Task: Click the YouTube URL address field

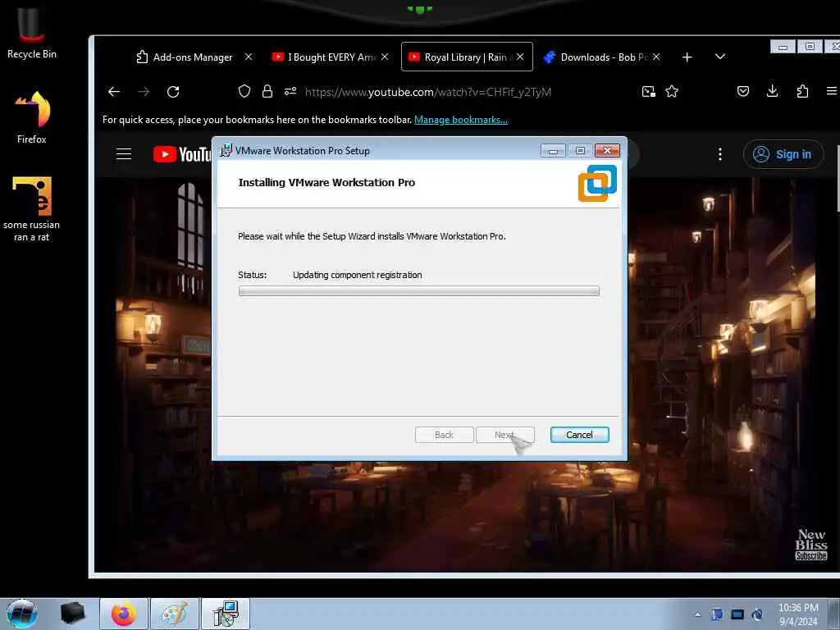Action: [428, 92]
